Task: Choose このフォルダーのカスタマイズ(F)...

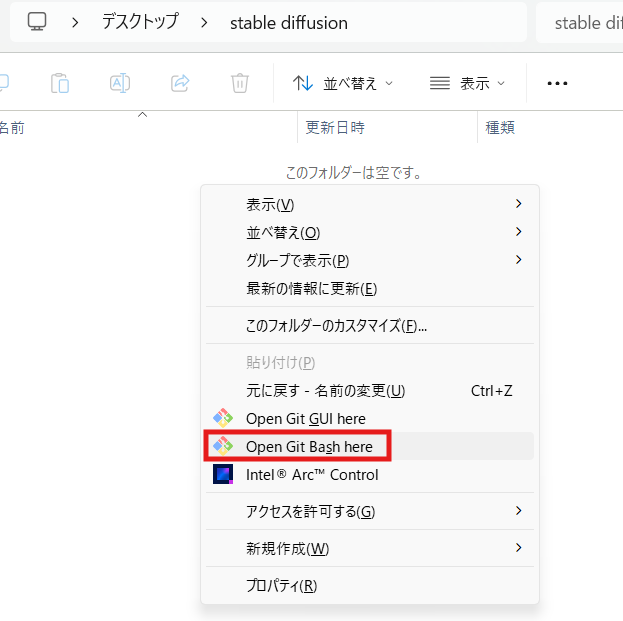Action: click(x=370, y=325)
